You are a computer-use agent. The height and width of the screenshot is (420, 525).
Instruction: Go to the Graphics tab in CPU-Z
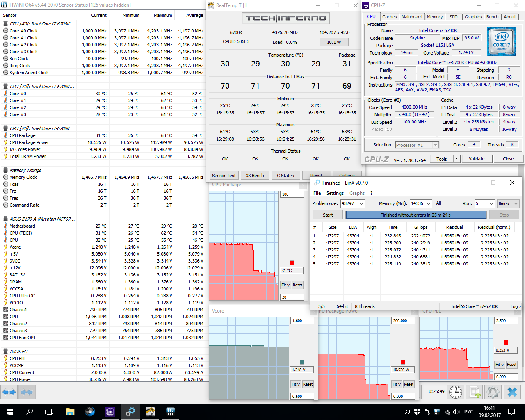coord(473,17)
